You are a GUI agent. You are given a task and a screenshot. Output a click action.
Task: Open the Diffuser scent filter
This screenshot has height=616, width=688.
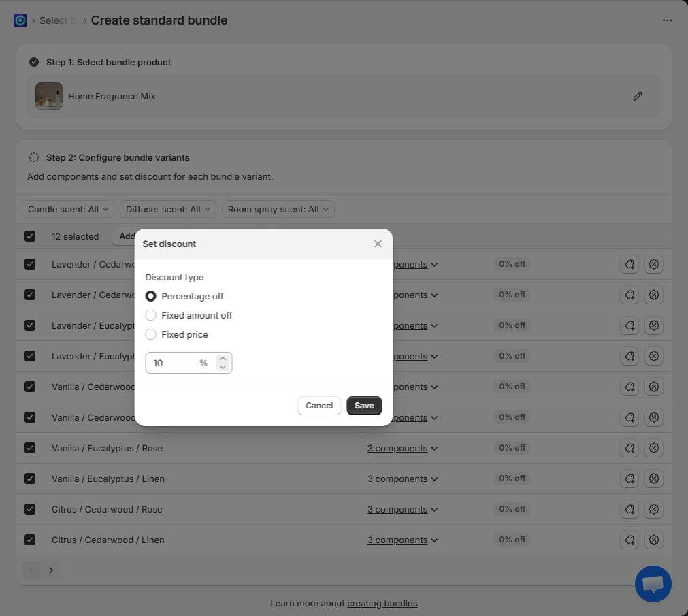tap(167, 209)
